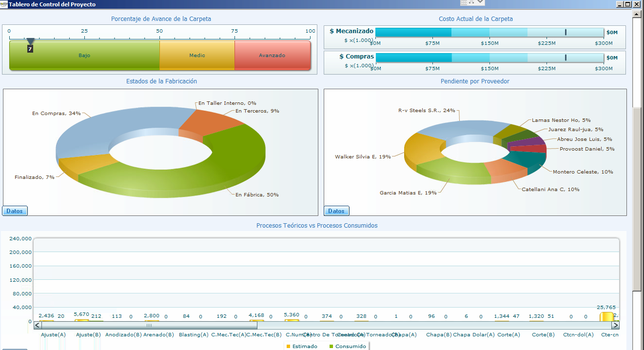
Task: Open Datos under the Estados de la Fabricación chart
Action: pyautogui.click(x=15, y=211)
